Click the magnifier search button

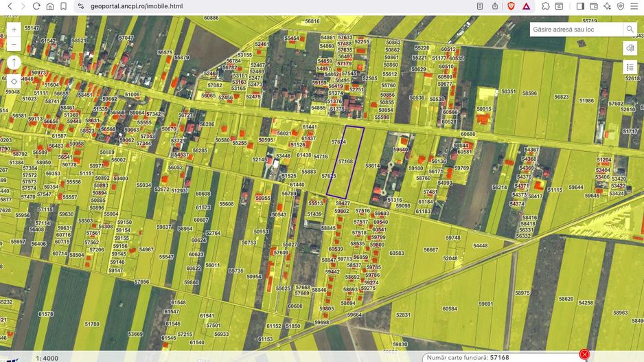(x=630, y=30)
